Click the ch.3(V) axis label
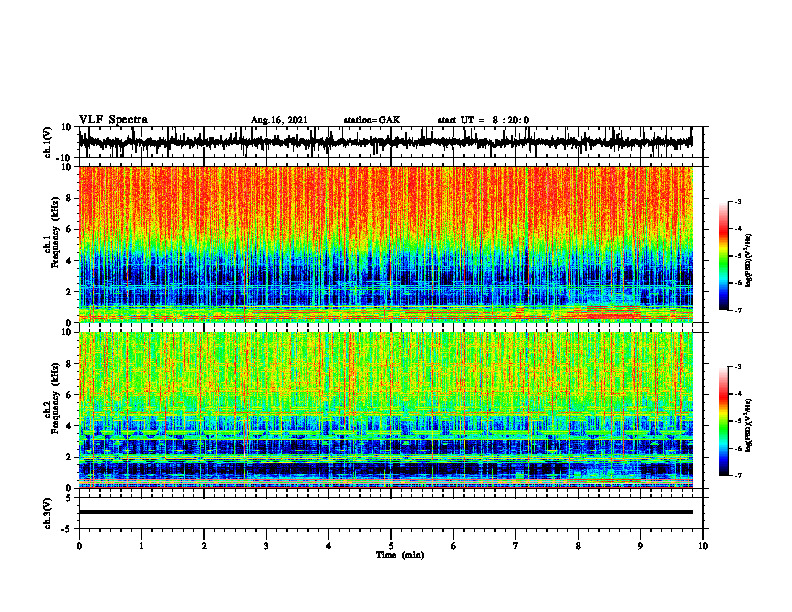Screen dimensions: 792x612 [x=47, y=513]
